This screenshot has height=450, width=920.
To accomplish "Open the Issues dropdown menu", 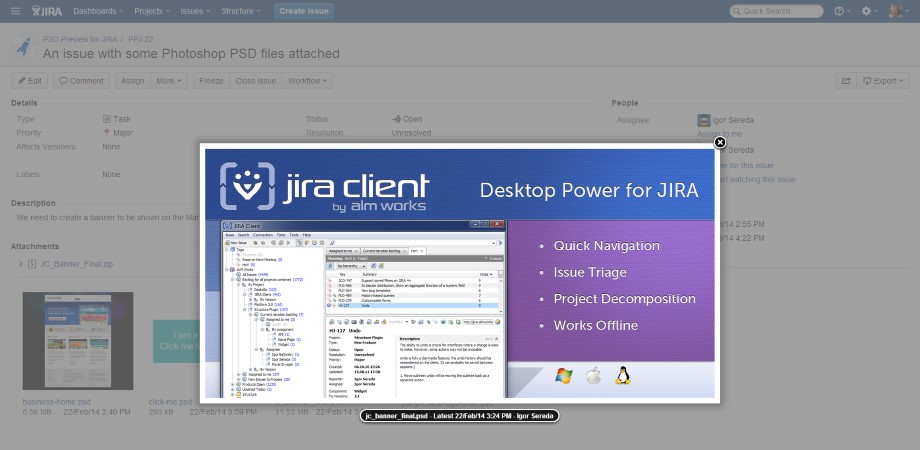I will (195, 11).
